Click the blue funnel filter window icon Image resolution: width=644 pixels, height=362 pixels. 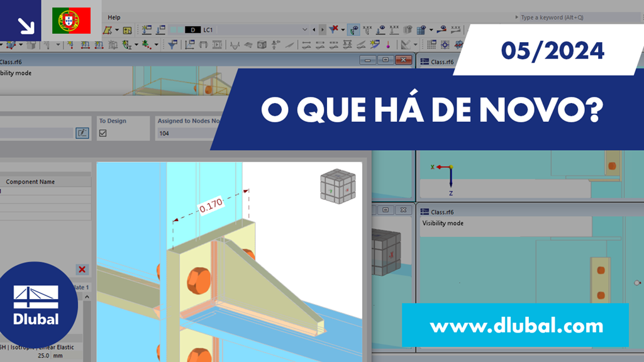coord(173,45)
